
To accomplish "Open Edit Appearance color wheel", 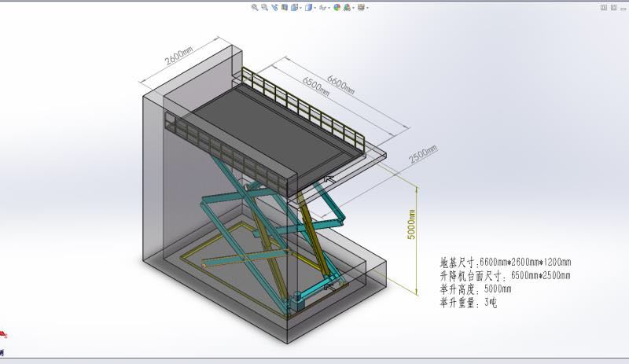I will pos(337,7).
